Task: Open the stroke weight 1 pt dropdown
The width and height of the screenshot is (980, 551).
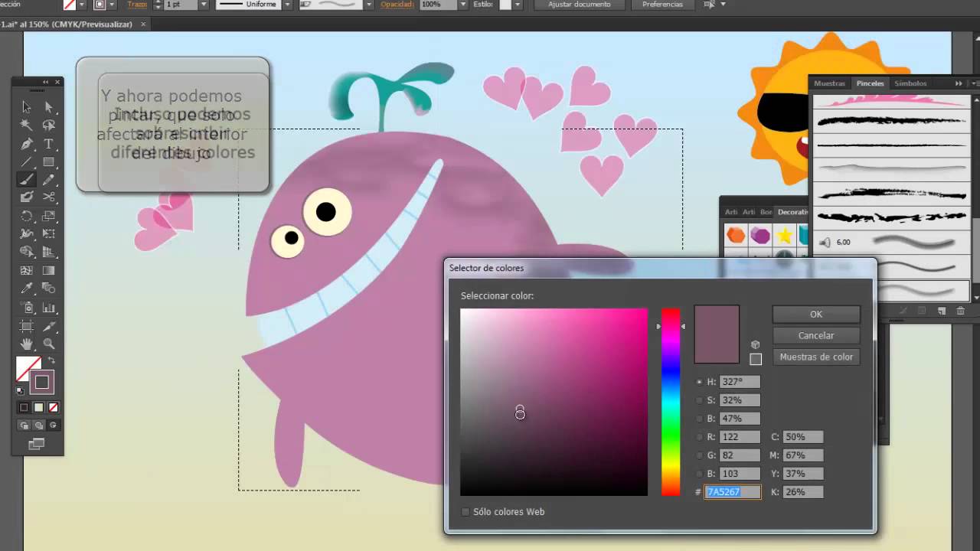Action: coord(204,5)
